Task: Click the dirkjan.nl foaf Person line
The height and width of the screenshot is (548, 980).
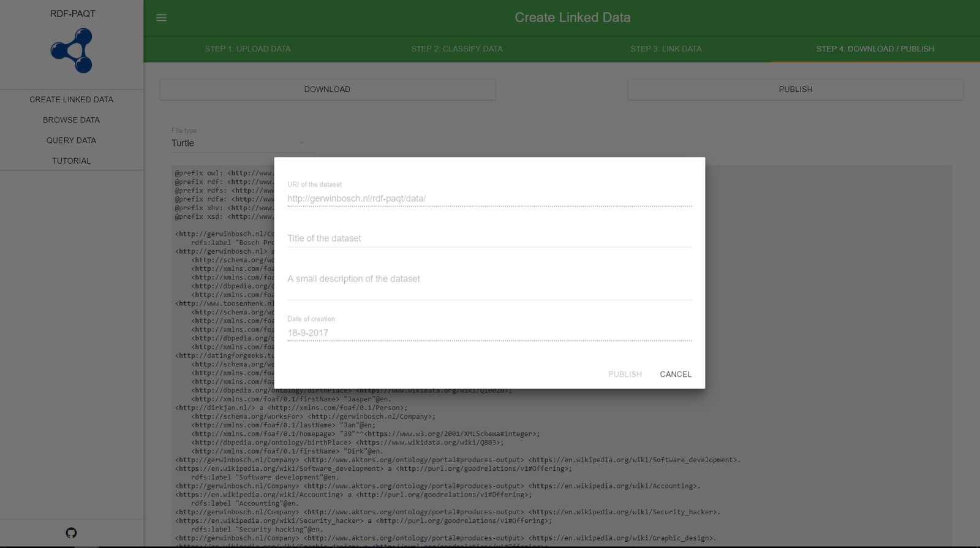Action: (x=292, y=408)
